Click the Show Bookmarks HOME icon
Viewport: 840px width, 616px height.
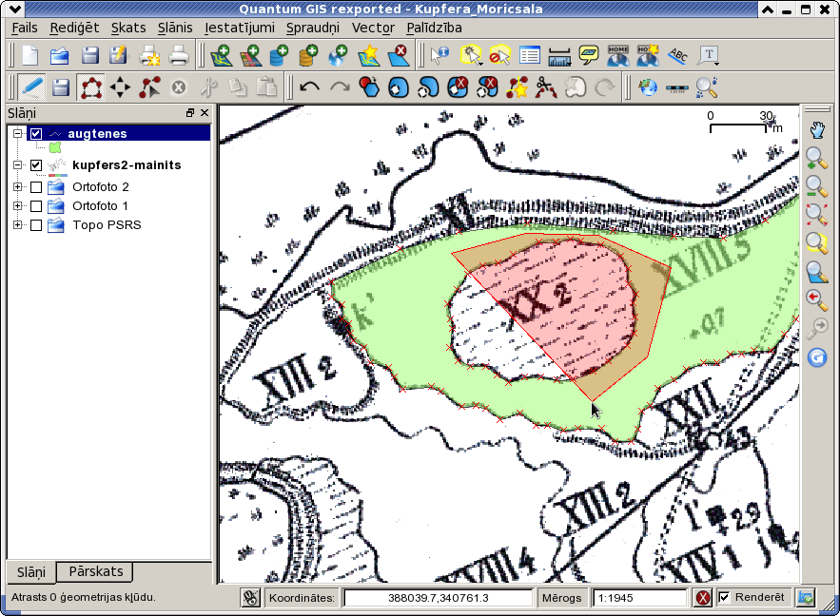pos(618,55)
